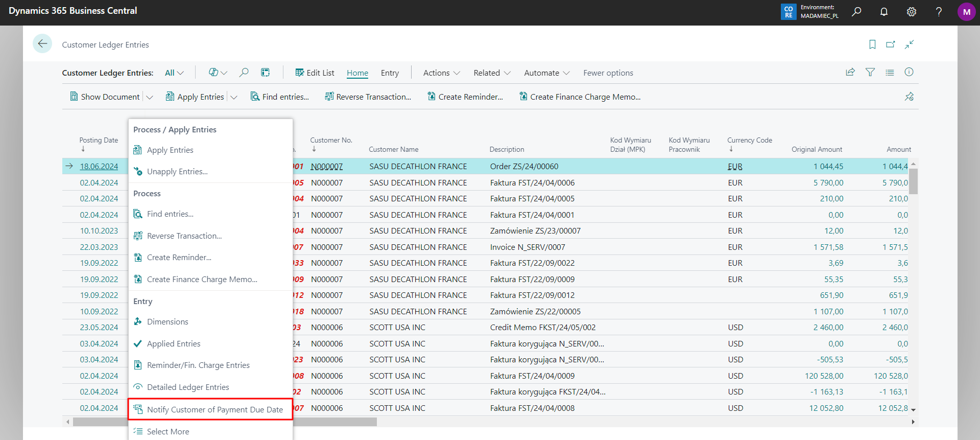Open the Automate dropdown

546,73
